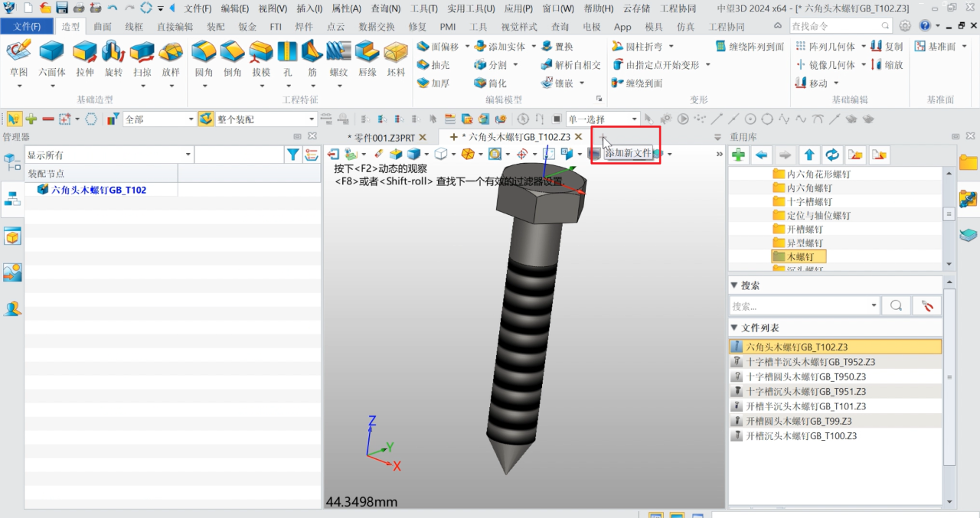Click the back arrow in 重用库
980x518 pixels.
[762, 155]
